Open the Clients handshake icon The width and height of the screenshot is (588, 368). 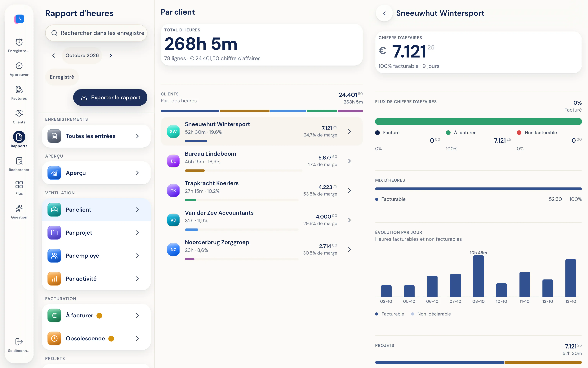pyautogui.click(x=19, y=113)
